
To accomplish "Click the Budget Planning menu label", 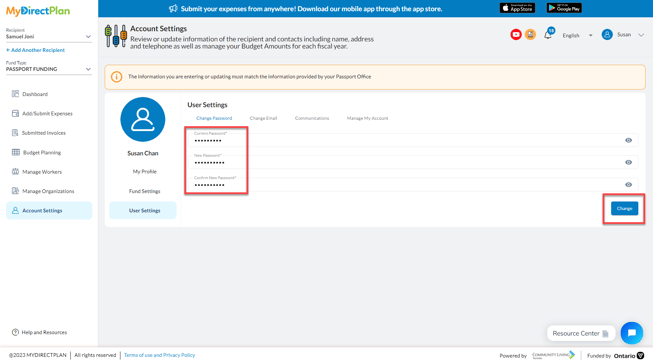I will pos(42,152).
